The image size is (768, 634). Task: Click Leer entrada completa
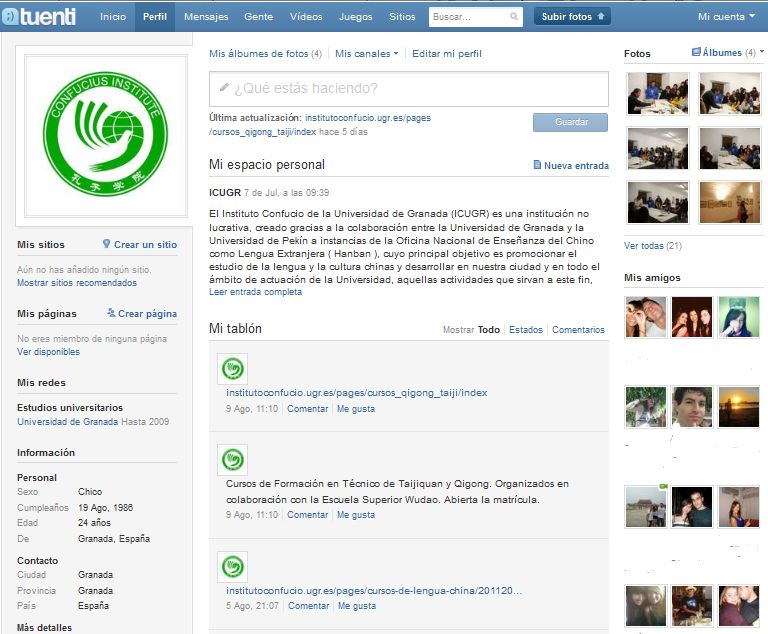pos(255,292)
